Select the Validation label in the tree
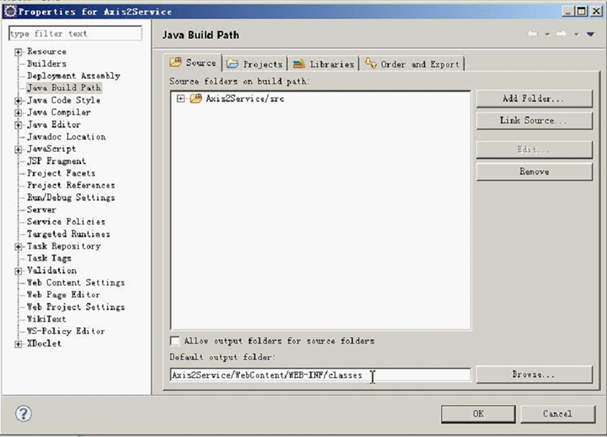 (52, 271)
